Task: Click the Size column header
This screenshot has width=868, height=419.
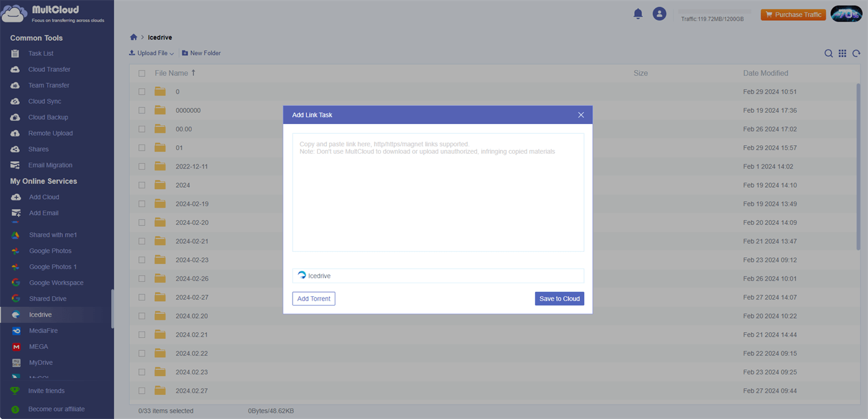Action: (640, 73)
